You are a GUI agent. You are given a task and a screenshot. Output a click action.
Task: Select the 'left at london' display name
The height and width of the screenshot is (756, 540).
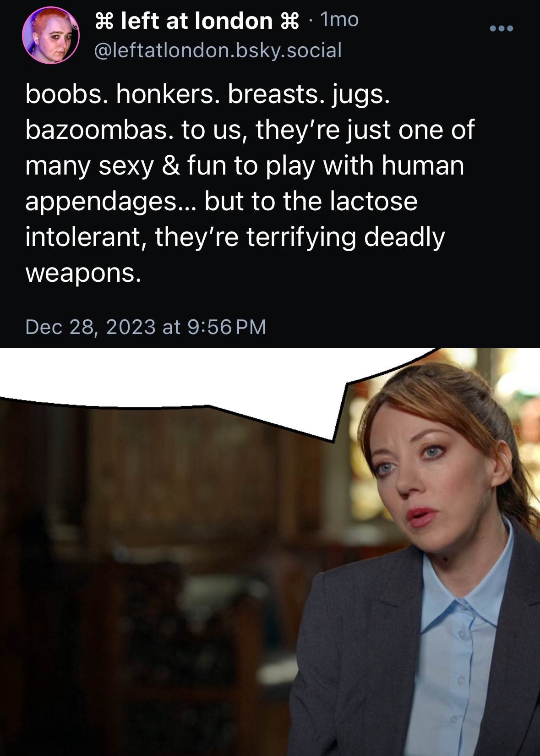pyautogui.click(x=196, y=21)
